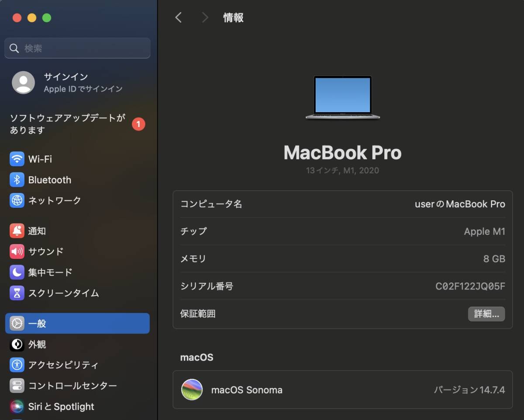The image size is (524, 420).
Task: Click the サウンド label in sidebar
Action: coord(46,251)
